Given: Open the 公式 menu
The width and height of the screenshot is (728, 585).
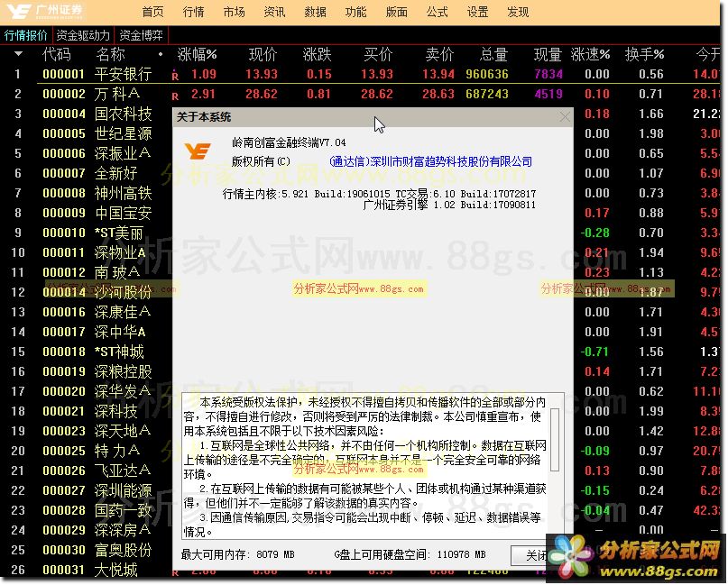Looking at the screenshot, I should tap(437, 12).
